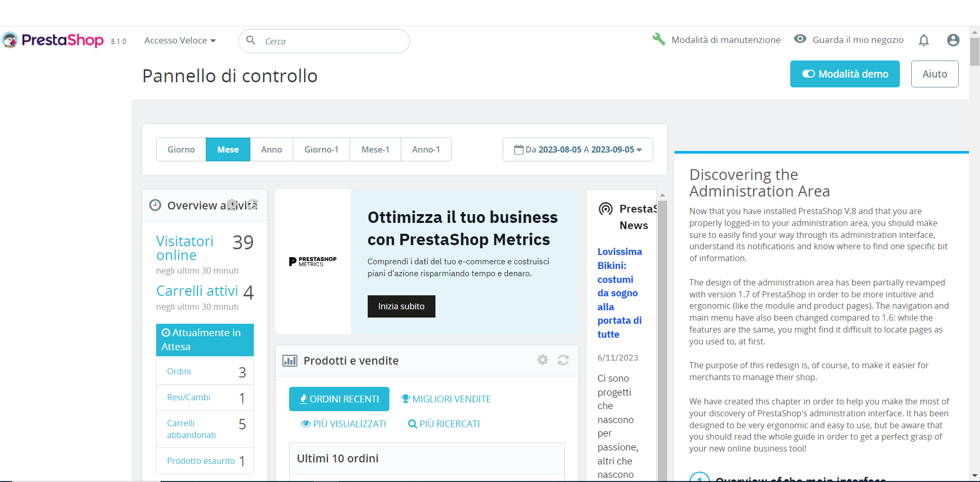Select the Giorno period tab
980x482 pixels.
click(x=181, y=149)
